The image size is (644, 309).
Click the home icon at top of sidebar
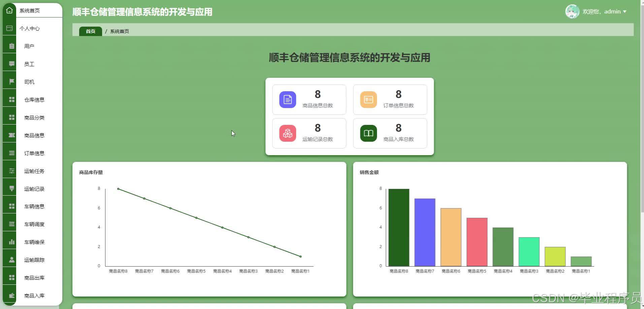click(9, 10)
